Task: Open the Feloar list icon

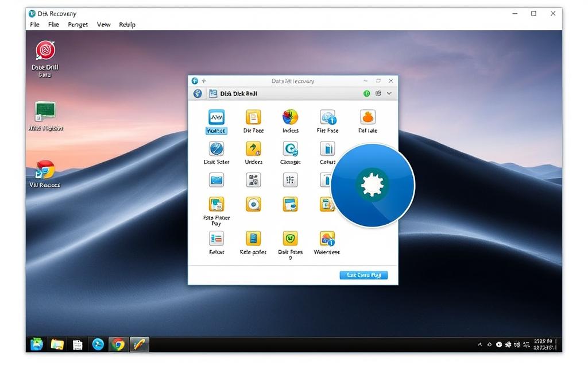Action: point(216,243)
